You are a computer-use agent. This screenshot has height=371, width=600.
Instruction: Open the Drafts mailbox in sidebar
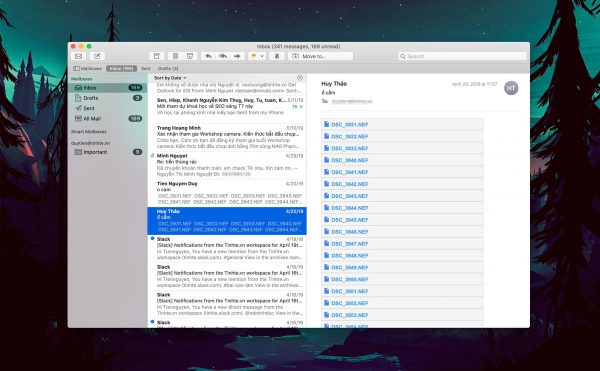(x=108, y=98)
